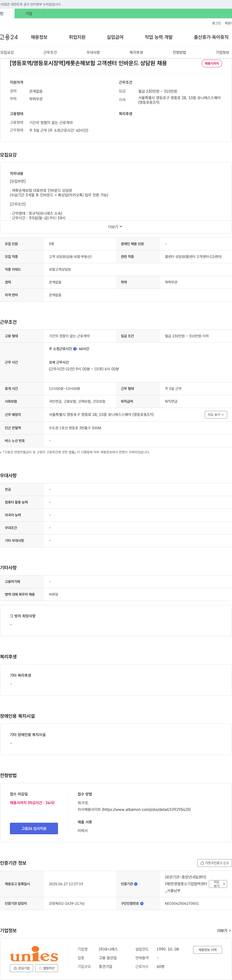Jump to 복리후생 section tab
This screenshot has width=232, height=980.
[x=136, y=53]
